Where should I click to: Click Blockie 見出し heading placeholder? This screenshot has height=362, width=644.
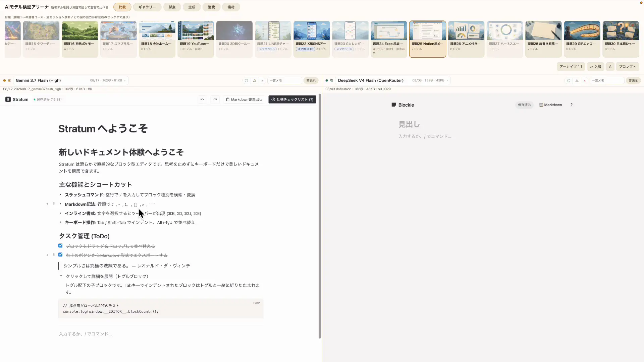pyautogui.click(x=409, y=124)
